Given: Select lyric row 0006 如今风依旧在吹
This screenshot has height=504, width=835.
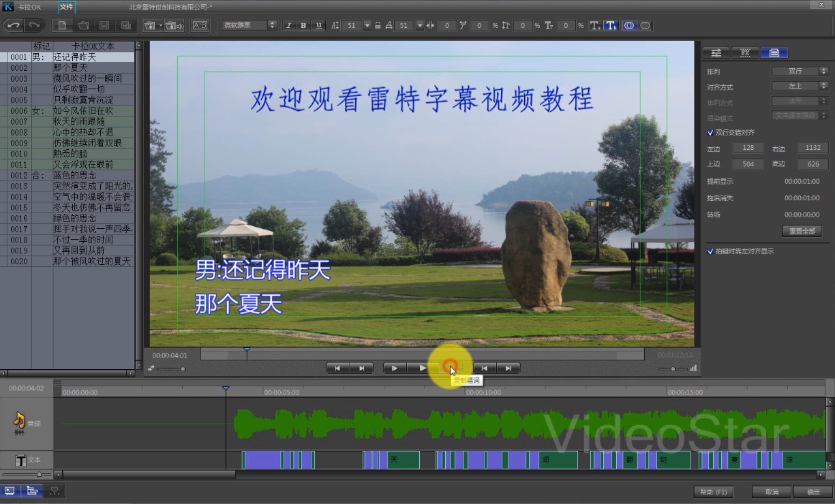Looking at the screenshot, I should [82, 111].
